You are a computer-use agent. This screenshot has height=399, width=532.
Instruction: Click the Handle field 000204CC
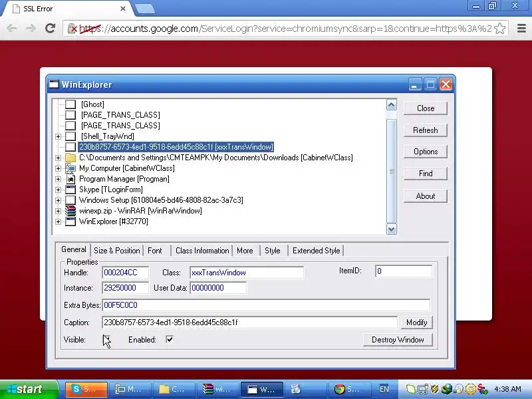pyautogui.click(x=125, y=273)
